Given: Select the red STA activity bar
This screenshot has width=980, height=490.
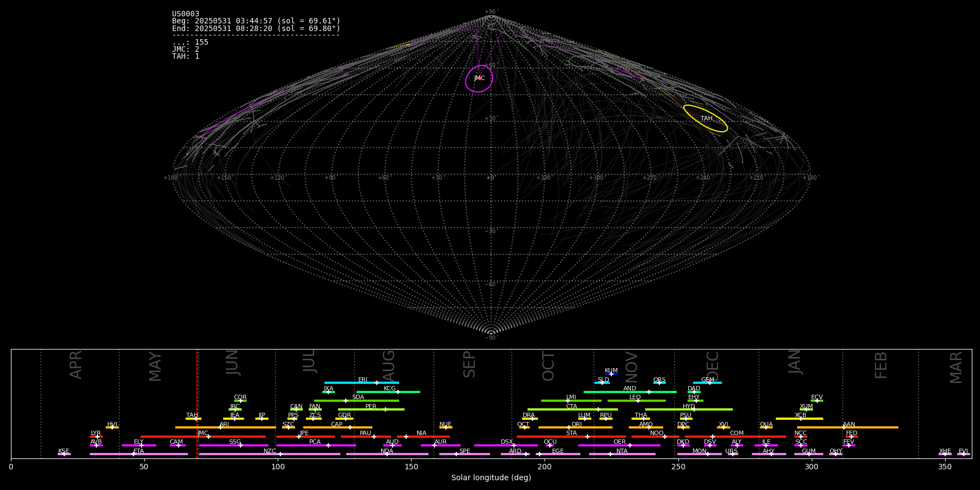Looking at the screenshot, I should point(571,437).
